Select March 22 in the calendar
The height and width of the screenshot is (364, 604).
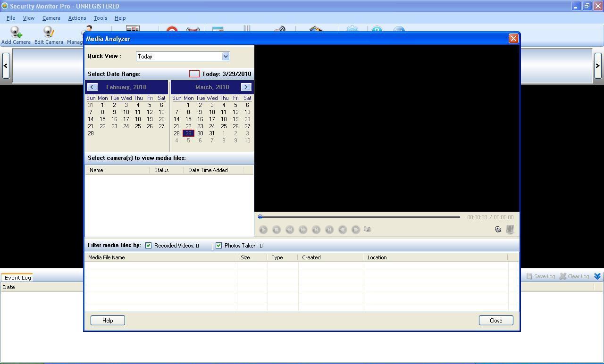[x=188, y=126]
